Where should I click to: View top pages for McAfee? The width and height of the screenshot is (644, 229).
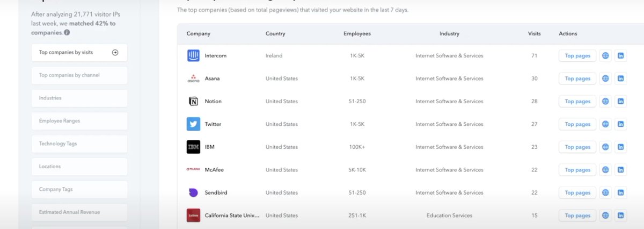(577, 170)
